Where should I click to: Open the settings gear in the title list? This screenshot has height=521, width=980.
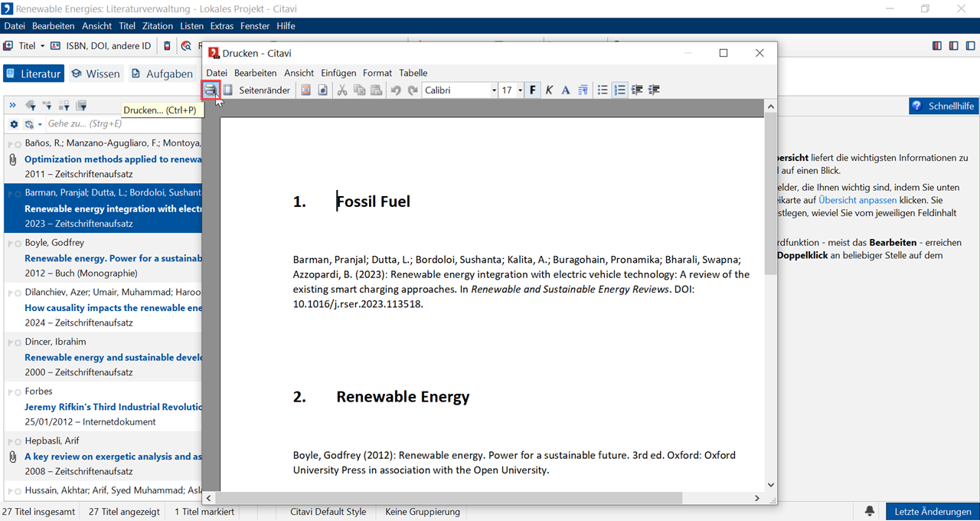(14, 124)
